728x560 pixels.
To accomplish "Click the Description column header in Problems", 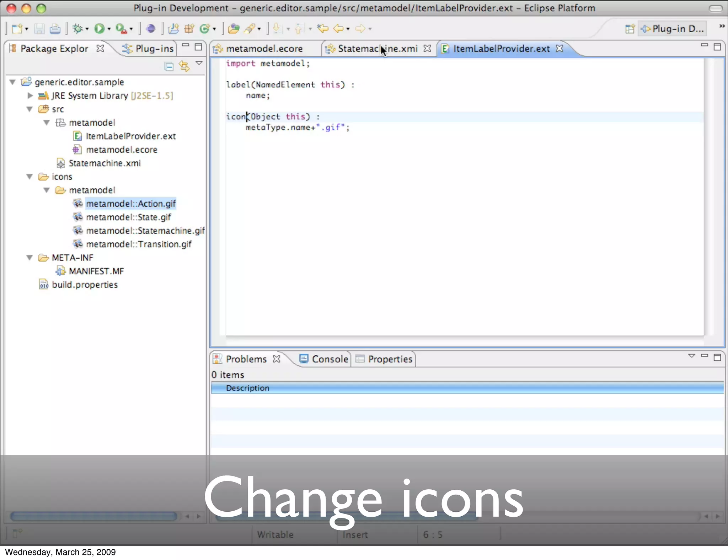I will click(247, 388).
